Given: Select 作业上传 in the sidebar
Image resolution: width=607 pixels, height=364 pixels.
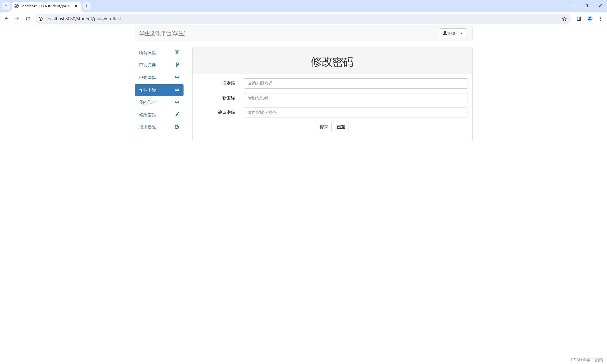Looking at the screenshot, I should (x=159, y=90).
